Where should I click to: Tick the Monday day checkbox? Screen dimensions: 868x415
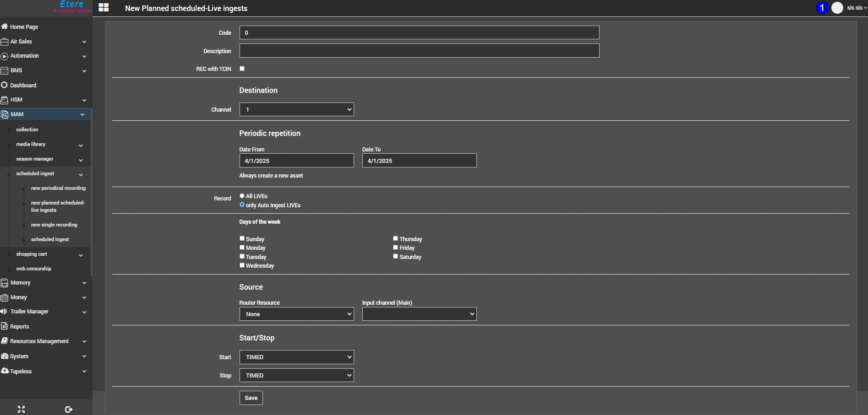[x=242, y=248]
